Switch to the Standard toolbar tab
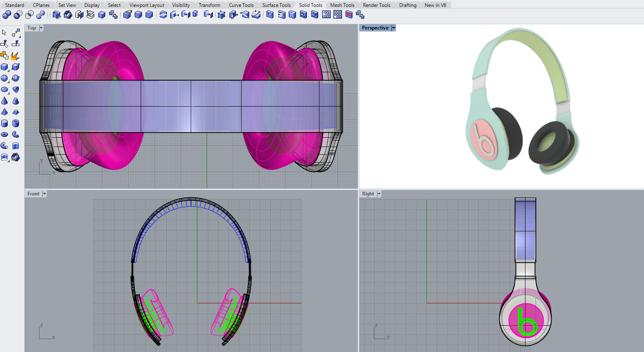 (15, 5)
